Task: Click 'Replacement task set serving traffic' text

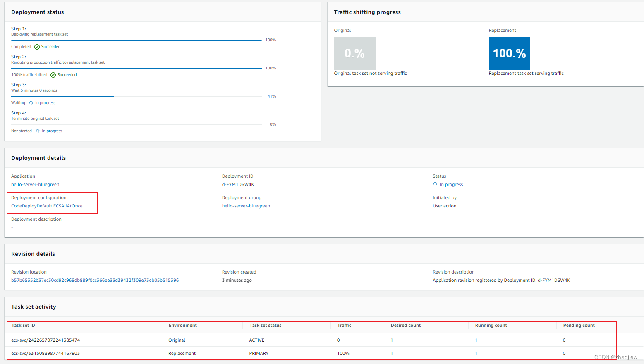Action: (x=526, y=74)
